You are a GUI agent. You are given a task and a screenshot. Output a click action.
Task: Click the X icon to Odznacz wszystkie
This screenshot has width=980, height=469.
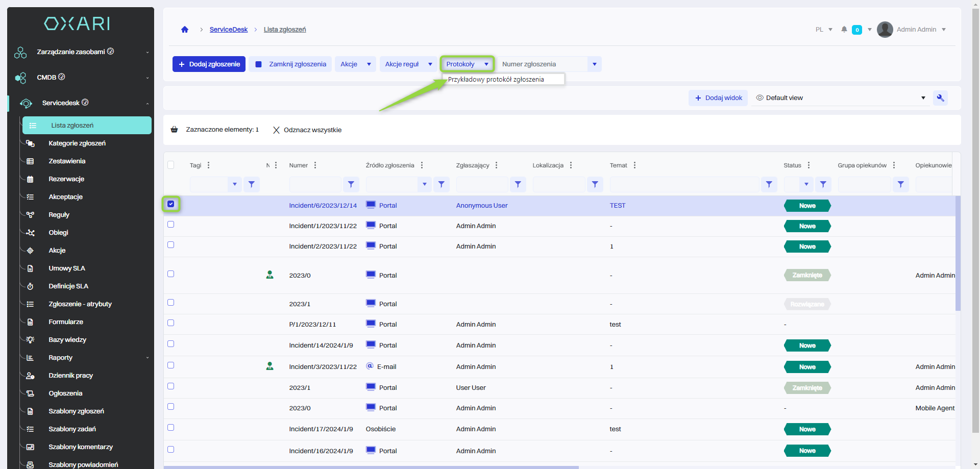tap(276, 130)
